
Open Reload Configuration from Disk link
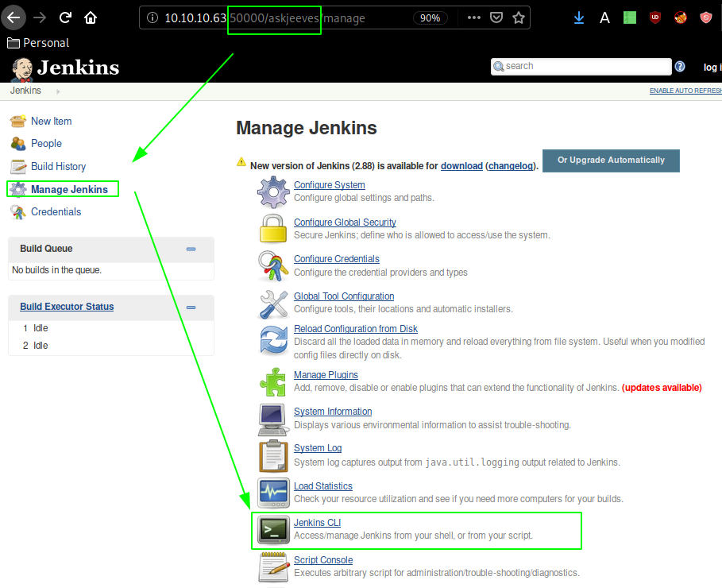356,328
